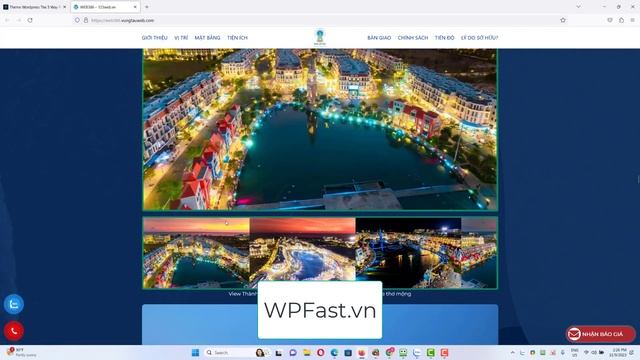Expand the list all tabs dropdown
Viewport: 640px width, 360px height.
click(578, 7)
